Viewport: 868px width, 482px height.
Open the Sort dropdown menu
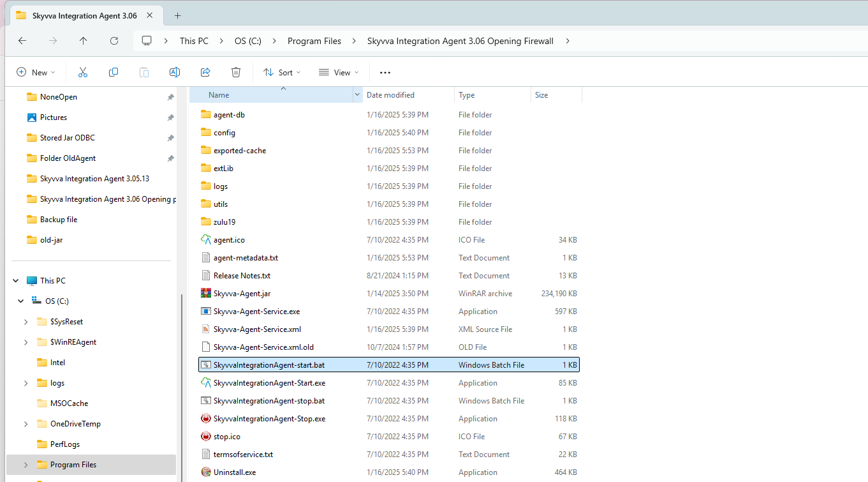(282, 72)
